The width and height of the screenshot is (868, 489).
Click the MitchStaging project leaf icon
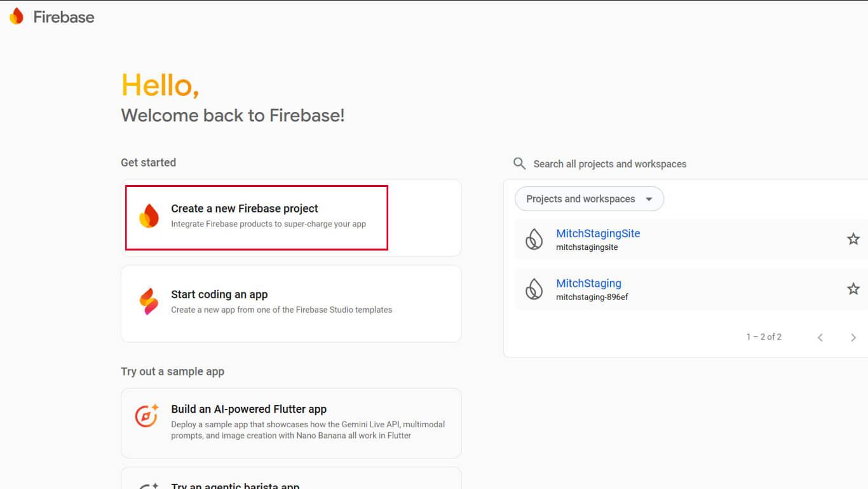tap(534, 289)
